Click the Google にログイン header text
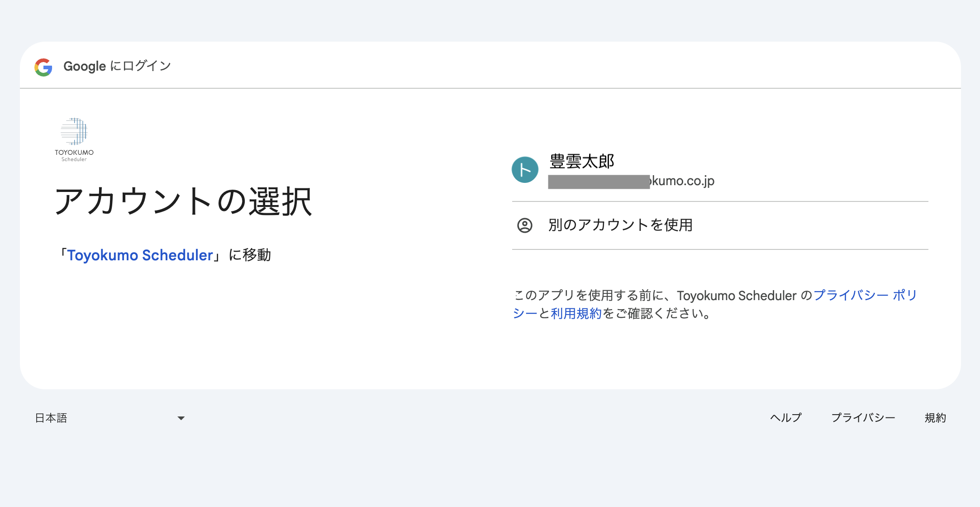This screenshot has height=507, width=980. coord(117,66)
